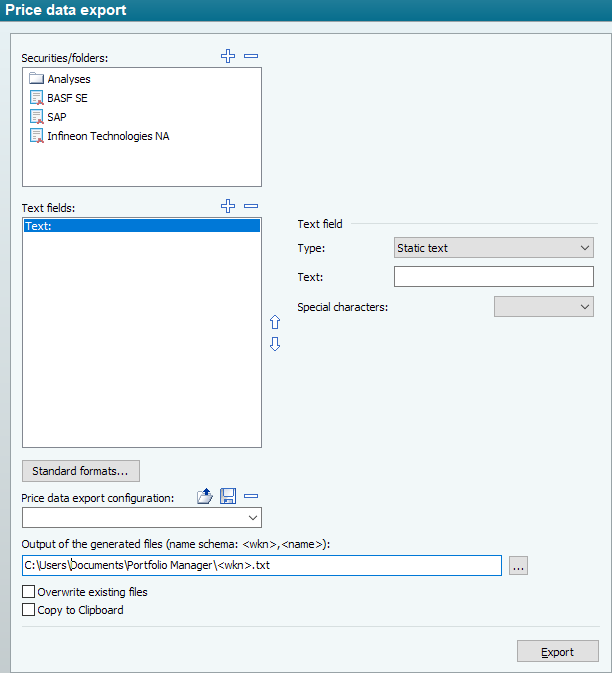Expand the Special characters dropdown
Image resolution: width=612 pixels, height=673 pixels.
(544, 308)
